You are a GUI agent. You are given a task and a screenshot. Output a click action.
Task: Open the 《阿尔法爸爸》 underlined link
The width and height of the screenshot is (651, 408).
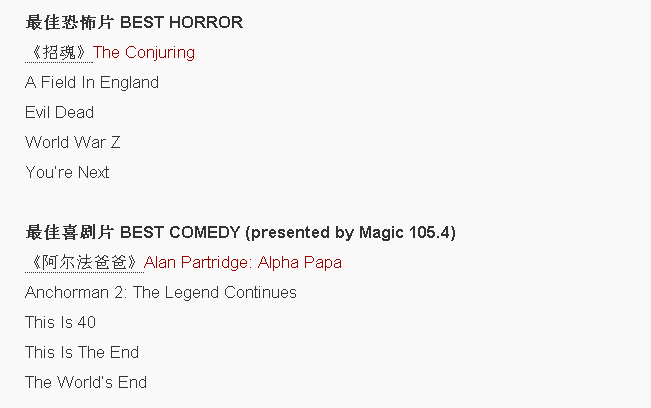84,263
